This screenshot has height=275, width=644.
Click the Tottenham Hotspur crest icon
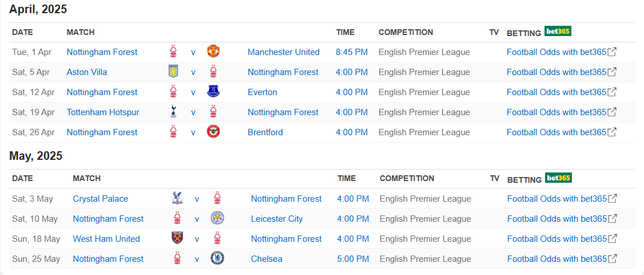[173, 112]
